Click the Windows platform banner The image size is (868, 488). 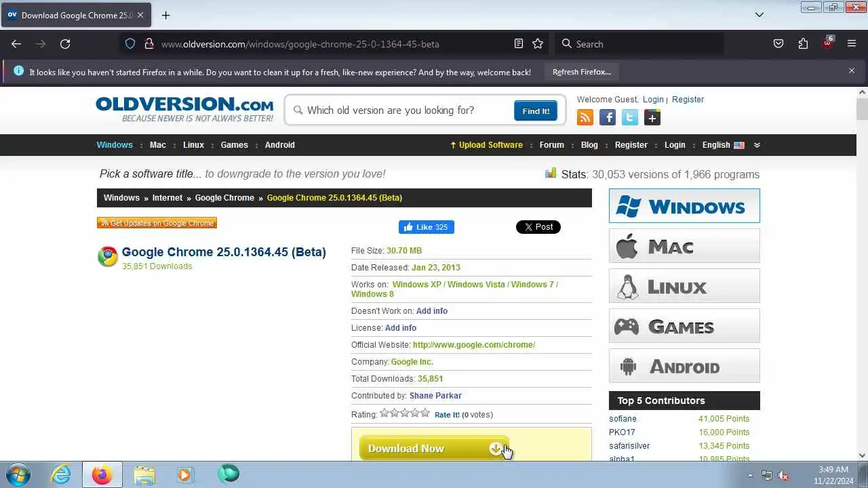tap(684, 205)
